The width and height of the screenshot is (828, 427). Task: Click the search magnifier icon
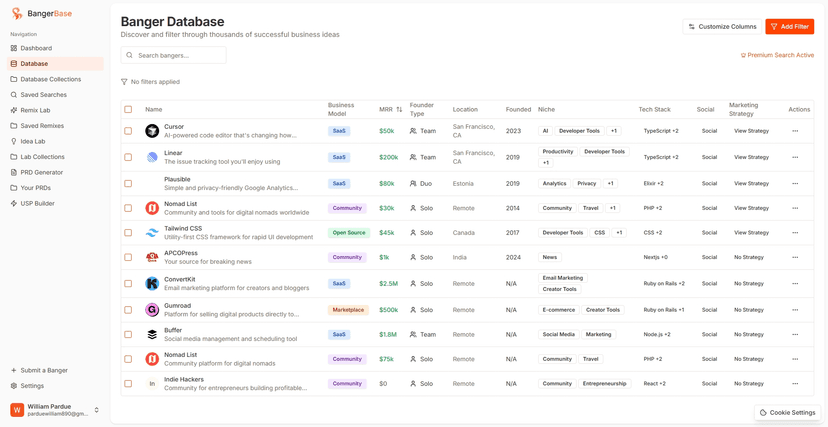pos(129,55)
